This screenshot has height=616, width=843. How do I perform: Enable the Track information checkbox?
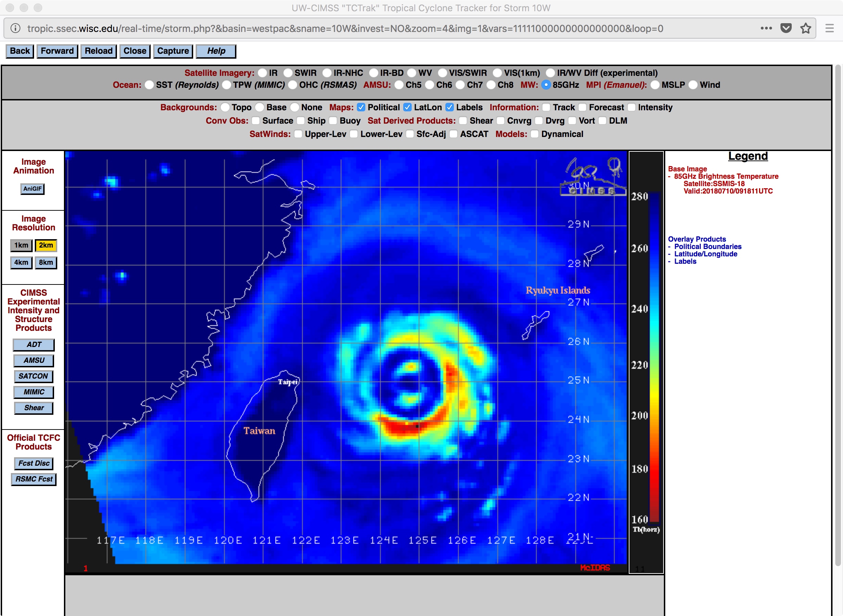coord(546,107)
